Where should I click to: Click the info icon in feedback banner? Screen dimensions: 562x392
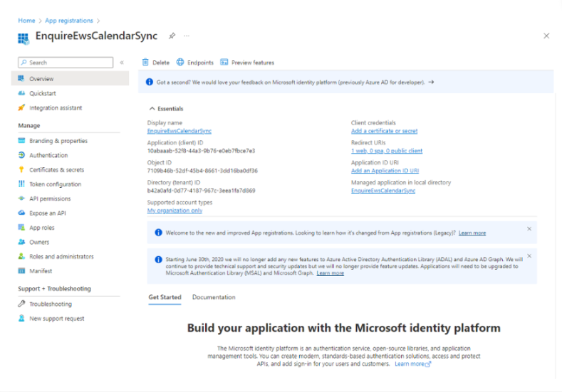point(150,82)
